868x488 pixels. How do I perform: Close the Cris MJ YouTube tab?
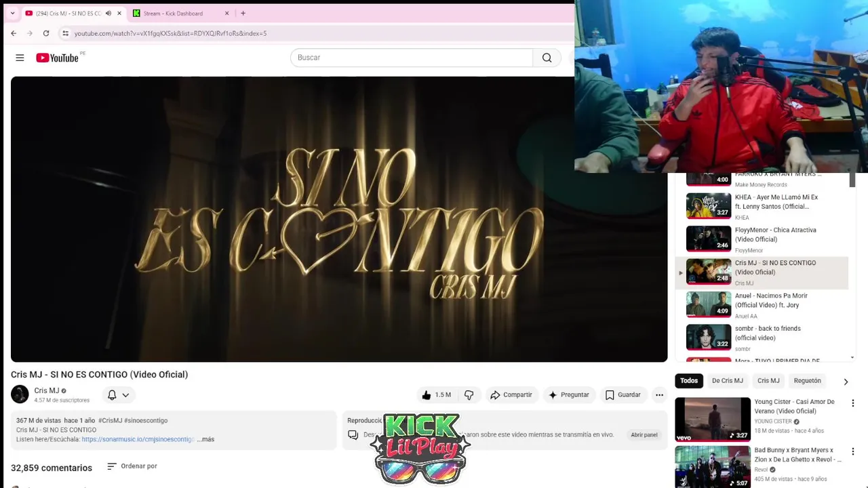click(x=120, y=13)
